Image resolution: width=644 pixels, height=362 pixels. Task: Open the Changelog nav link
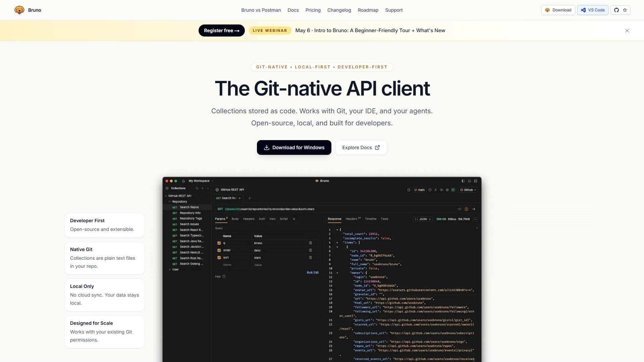339,10
